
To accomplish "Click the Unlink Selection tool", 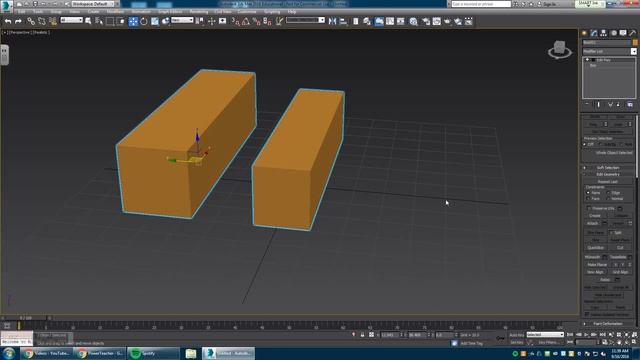I will 42,21.
